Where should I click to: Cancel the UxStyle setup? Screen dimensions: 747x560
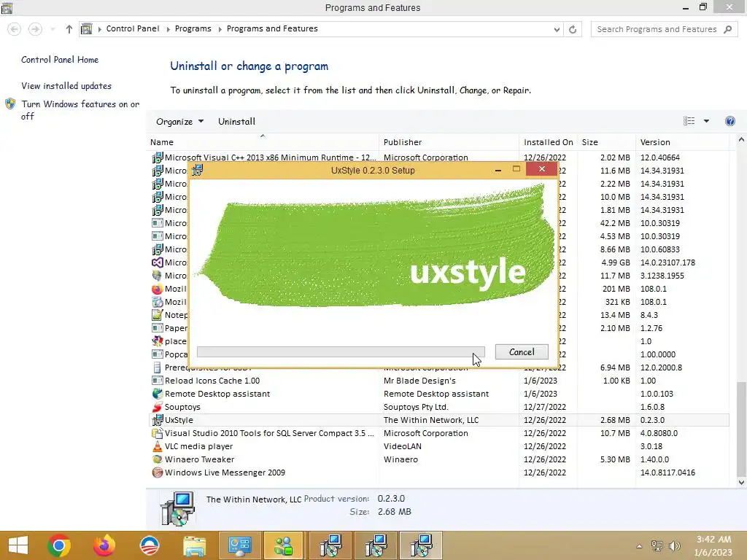coord(522,352)
